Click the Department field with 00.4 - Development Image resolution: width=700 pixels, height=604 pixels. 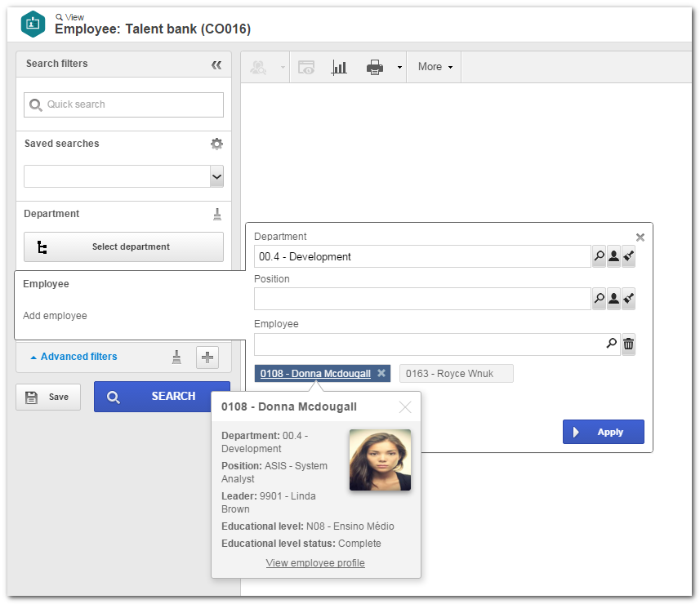422,256
